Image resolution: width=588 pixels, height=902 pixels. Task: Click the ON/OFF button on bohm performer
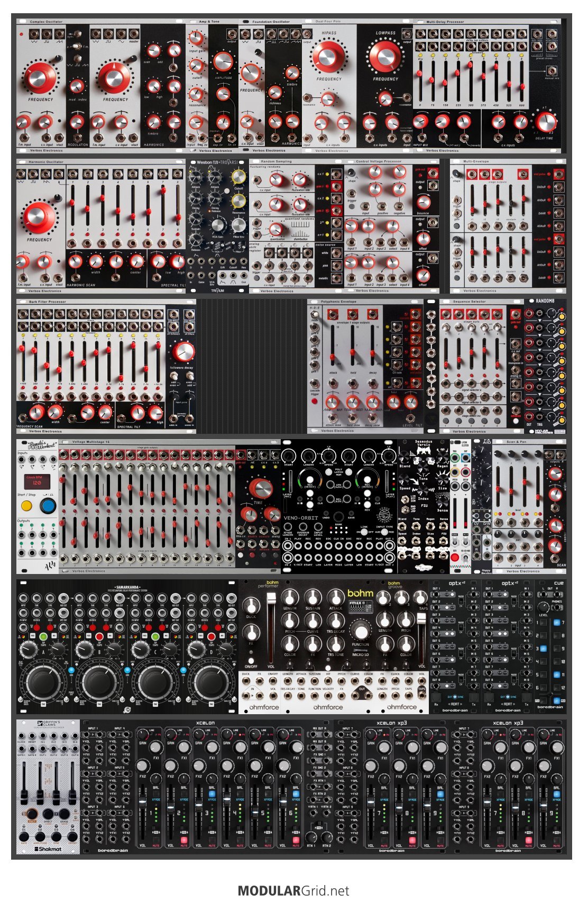tap(251, 661)
